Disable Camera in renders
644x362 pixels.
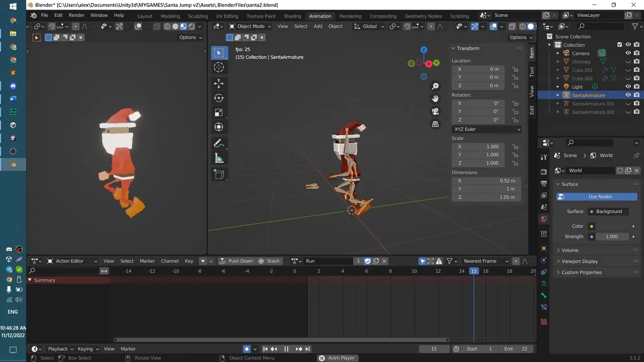pos(636,53)
